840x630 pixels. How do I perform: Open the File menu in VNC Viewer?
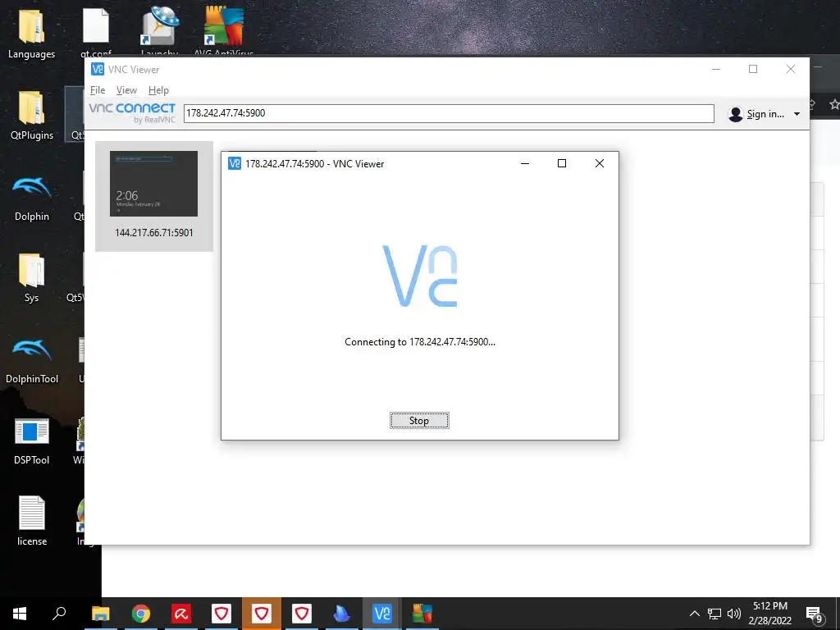(x=98, y=90)
